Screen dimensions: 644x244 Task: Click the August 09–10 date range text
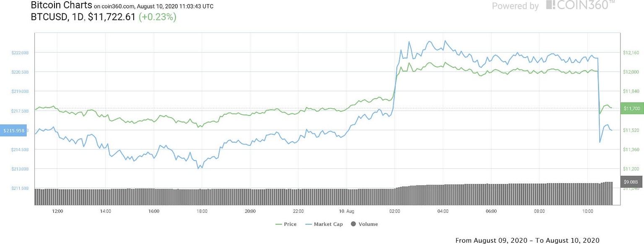click(x=527, y=240)
